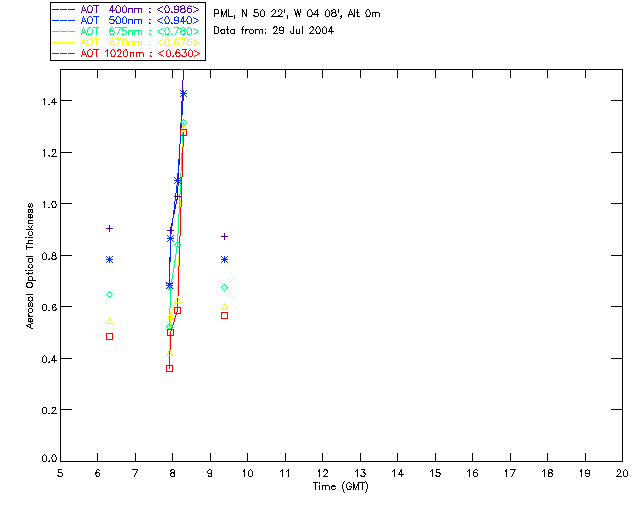Select the red square marker between 6 and 7 GMT
The image size is (640, 512).
(x=109, y=337)
